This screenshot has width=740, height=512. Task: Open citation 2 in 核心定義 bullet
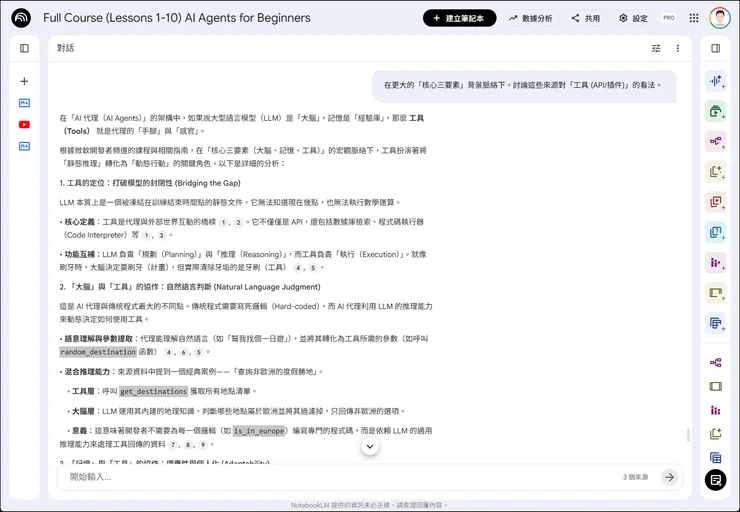click(x=238, y=222)
